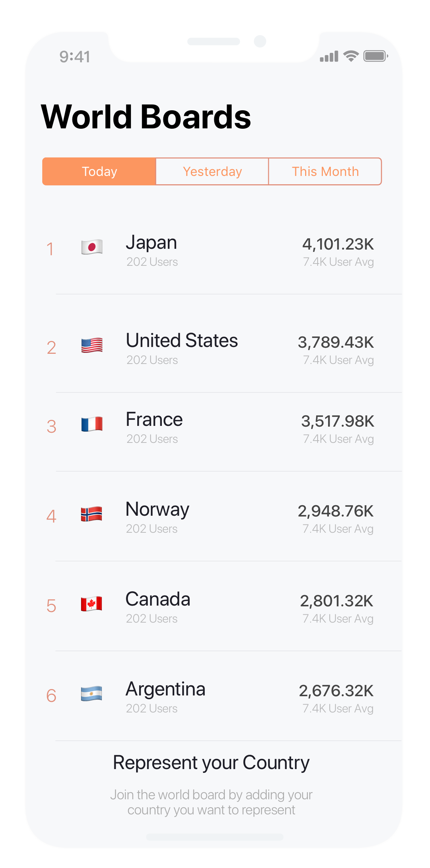This screenshot has width=430, height=868.
Task: Tap the Represent your Country heading
Action: tap(211, 763)
